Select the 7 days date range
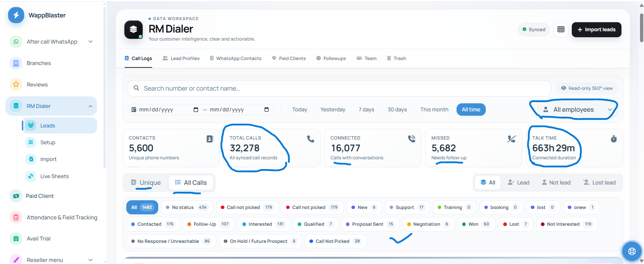This screenshot has width=644, height=264. (x=367, y=110)
